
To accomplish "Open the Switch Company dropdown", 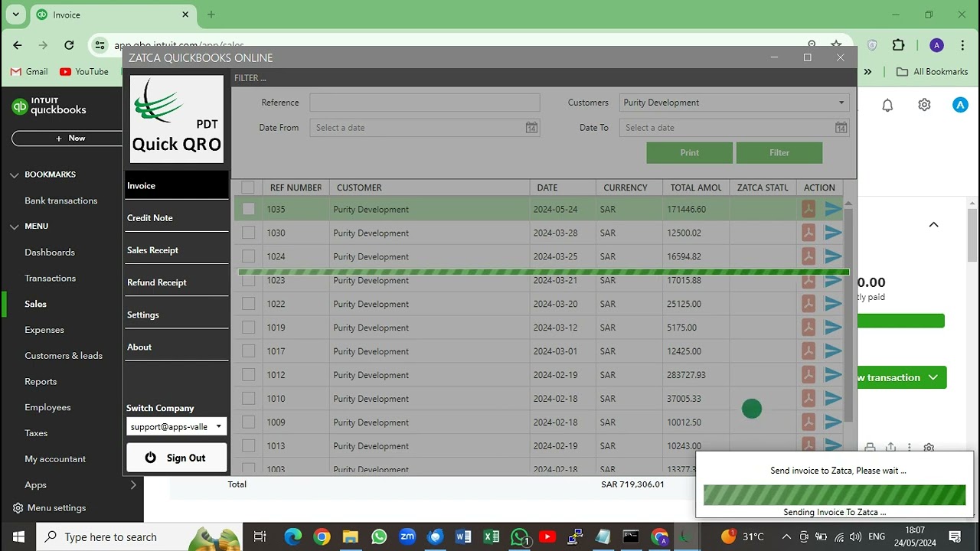I will pos(177,426).
